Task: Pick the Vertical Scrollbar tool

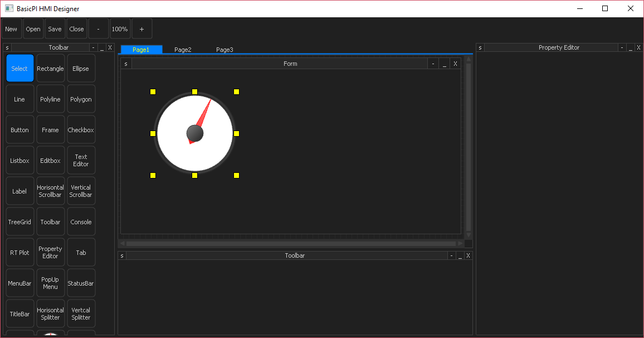Action: pos(81,191)
